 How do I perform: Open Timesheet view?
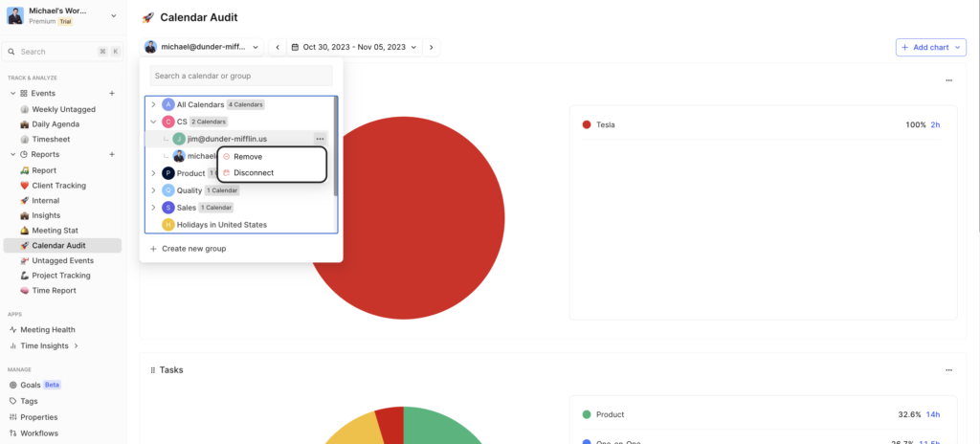pos(51,139)
